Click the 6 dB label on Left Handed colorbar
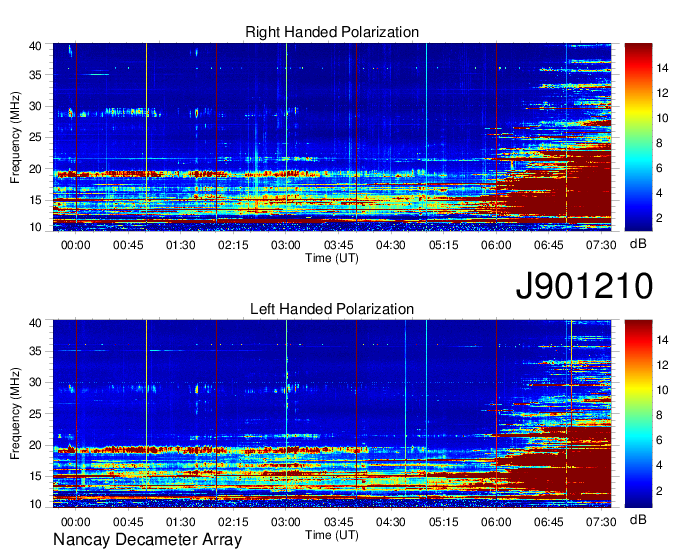Screen dimensions: 680x552 (659, 440)
